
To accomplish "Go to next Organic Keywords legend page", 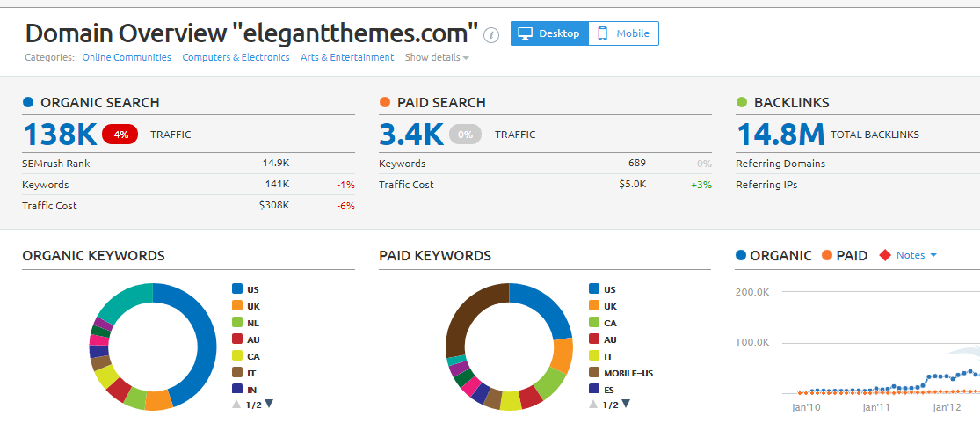I will click(x=269, y=405).
